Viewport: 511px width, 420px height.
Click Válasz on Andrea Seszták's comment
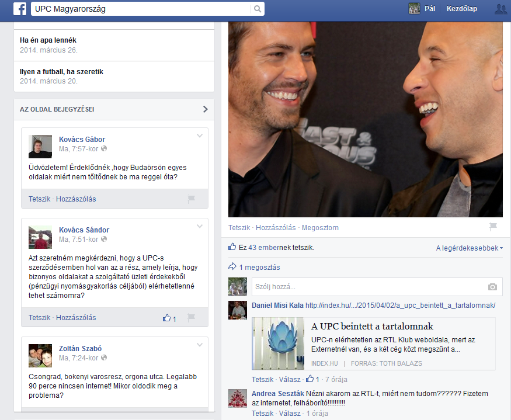click(x=290, y=414)
